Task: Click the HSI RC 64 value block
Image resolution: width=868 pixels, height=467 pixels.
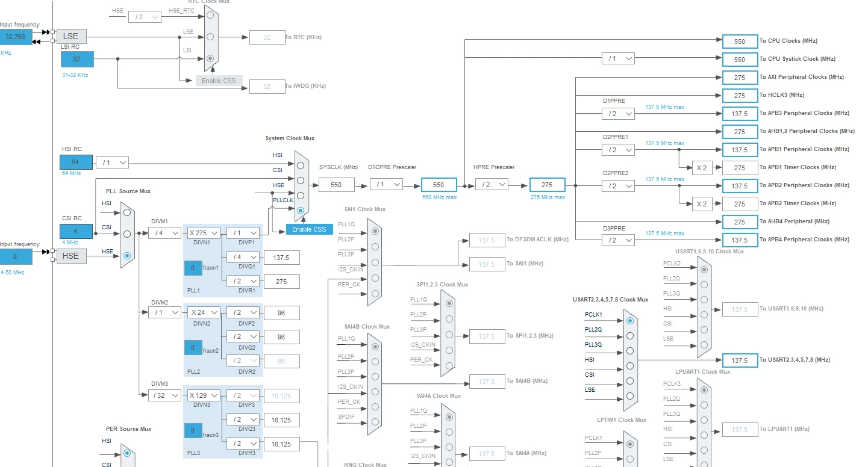Action: pyautogui.click(x=76, y=162)
